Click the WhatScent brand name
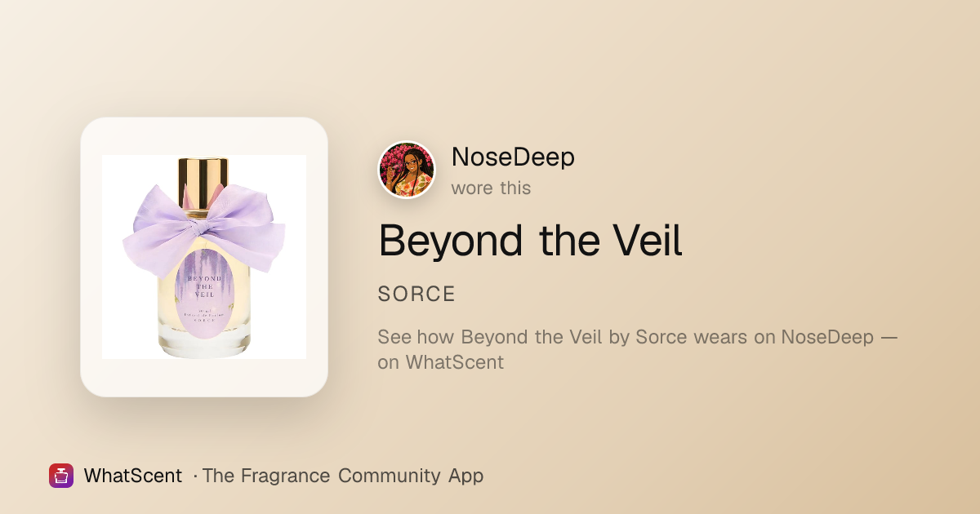Image resolution: width=980 pixels, height=514 pixels. point(132,476)
